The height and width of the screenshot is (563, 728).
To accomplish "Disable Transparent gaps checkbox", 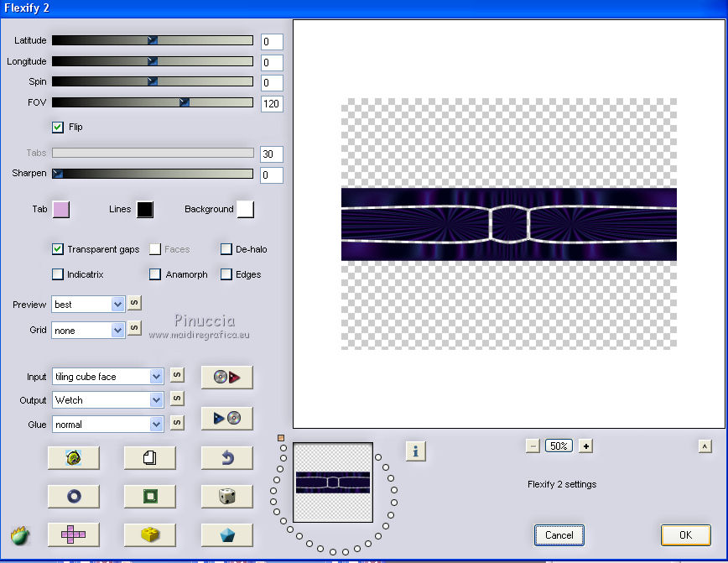I will pyautogui.click(x=58, y=249).
